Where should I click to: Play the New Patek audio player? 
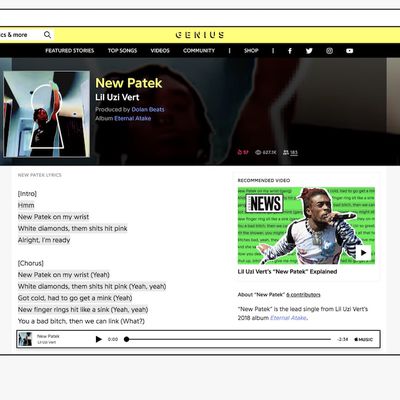click(x=99, y=339)
